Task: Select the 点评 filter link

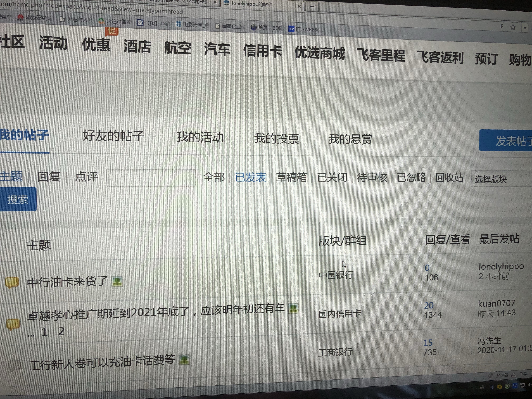Action: coord(86,177)
